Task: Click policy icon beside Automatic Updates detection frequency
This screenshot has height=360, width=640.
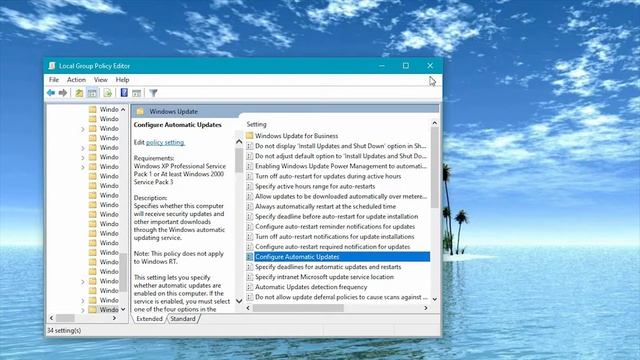Action: [250, 287]
